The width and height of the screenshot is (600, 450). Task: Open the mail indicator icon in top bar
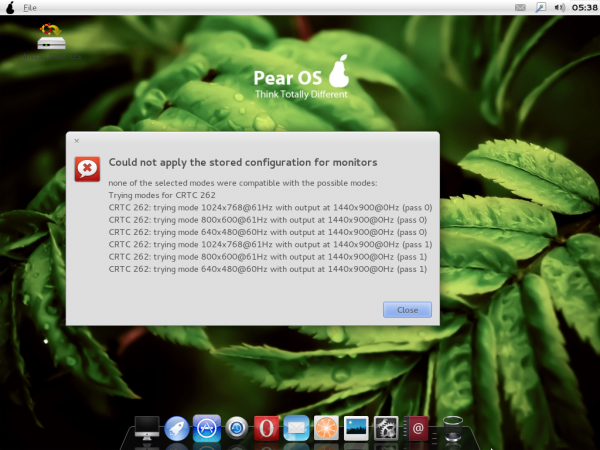point(520,8)
